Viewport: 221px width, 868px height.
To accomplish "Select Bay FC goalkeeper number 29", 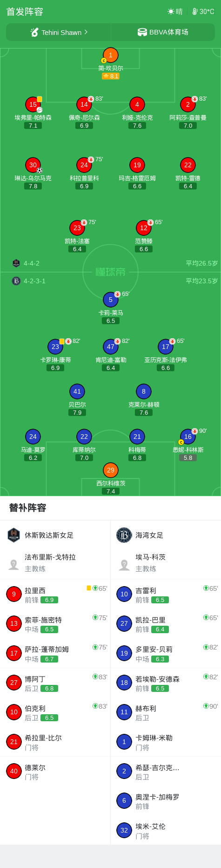I will click(x=110, y=470).
